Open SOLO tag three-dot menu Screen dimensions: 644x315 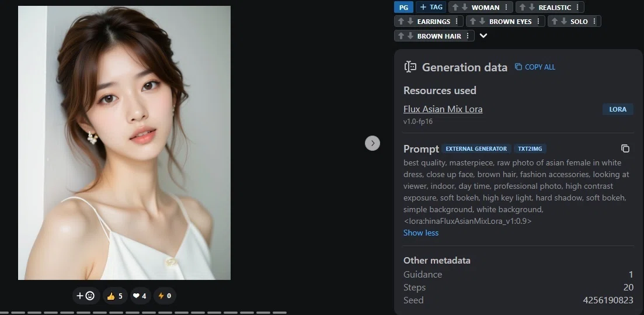[594, 22]
